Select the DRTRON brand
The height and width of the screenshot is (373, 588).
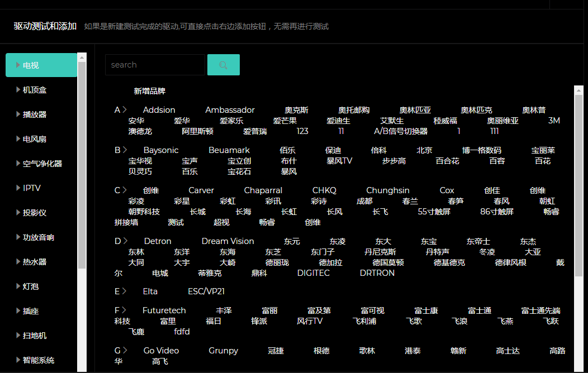tap(377, 273)
